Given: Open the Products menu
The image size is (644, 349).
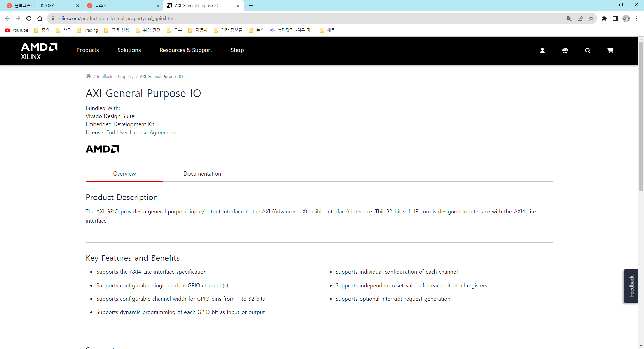Looking at the screenshot, I should coord(88,50).
